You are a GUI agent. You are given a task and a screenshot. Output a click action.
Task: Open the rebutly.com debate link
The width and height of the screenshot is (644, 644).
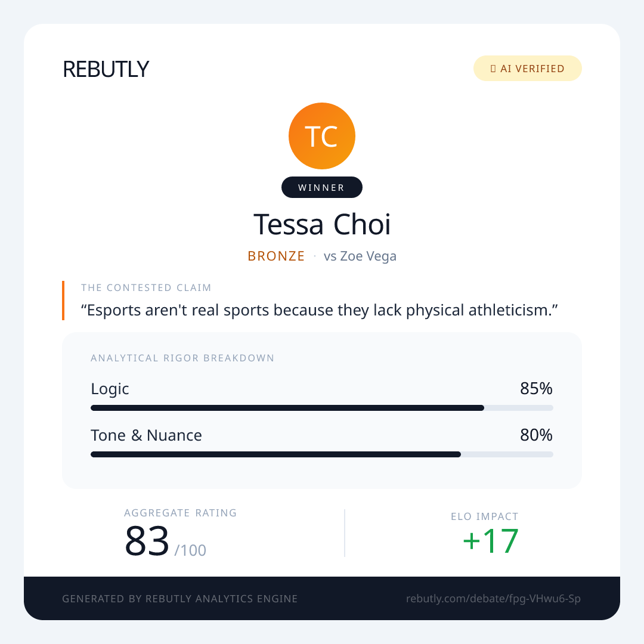click(493, 599)
